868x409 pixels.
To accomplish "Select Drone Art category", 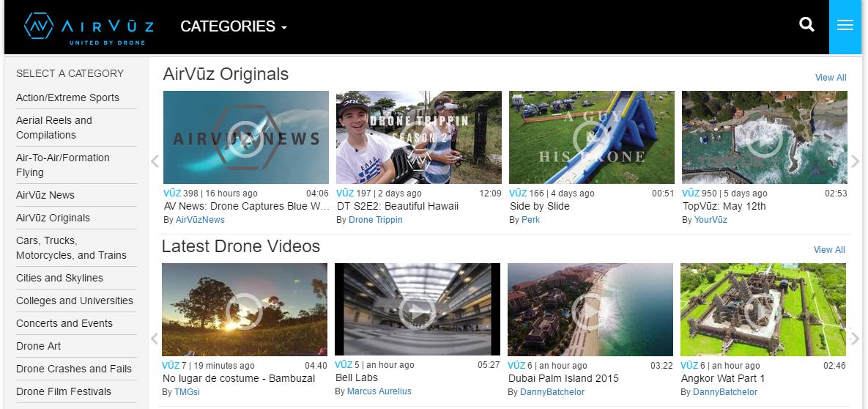I will pos(38,346).
